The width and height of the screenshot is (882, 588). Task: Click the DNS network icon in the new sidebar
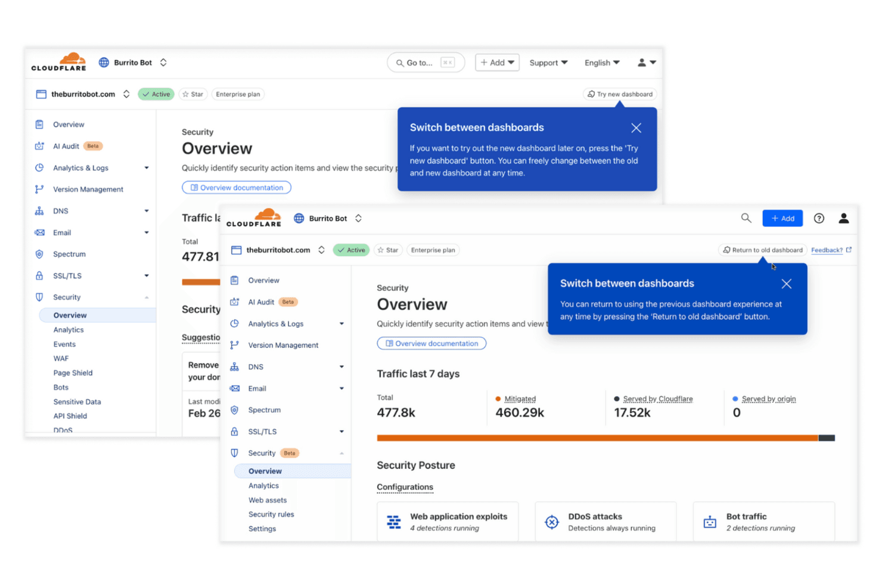pyautogui.click(x=235, y=367)
